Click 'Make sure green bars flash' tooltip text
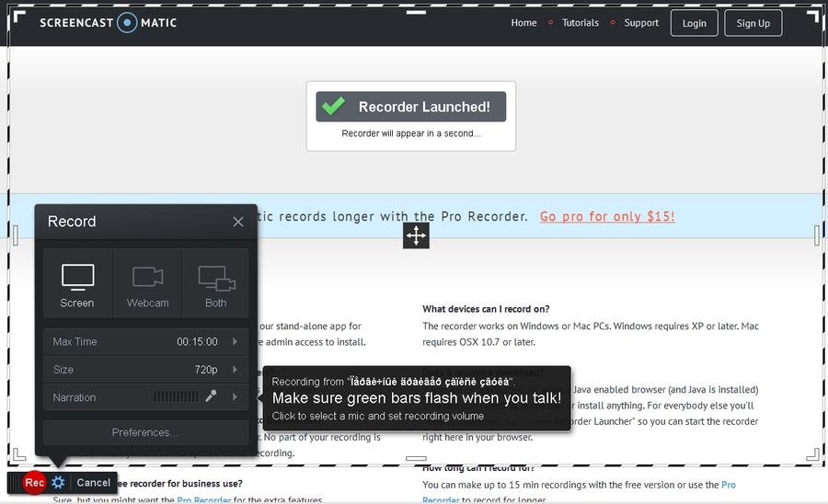Viewport: 828px width, 504px height. click(417, 398)
